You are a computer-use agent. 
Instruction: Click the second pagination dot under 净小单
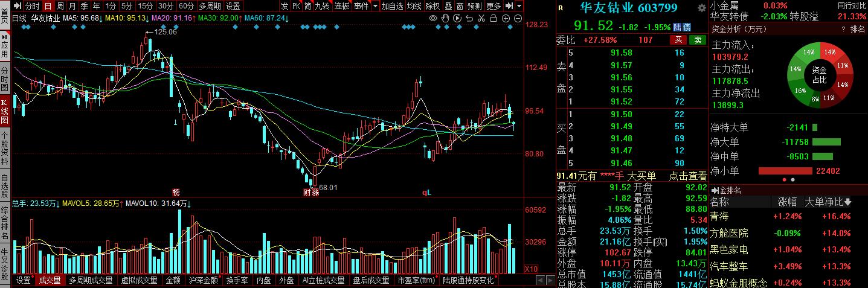point(792,179)
